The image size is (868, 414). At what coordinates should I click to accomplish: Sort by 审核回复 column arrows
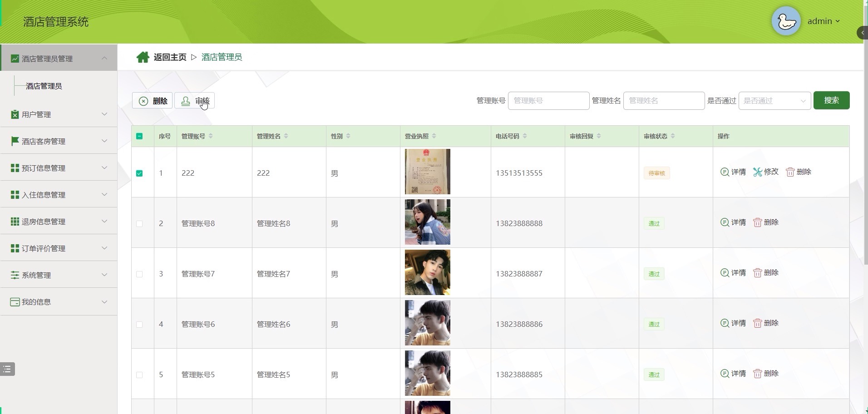pos(599,136)
